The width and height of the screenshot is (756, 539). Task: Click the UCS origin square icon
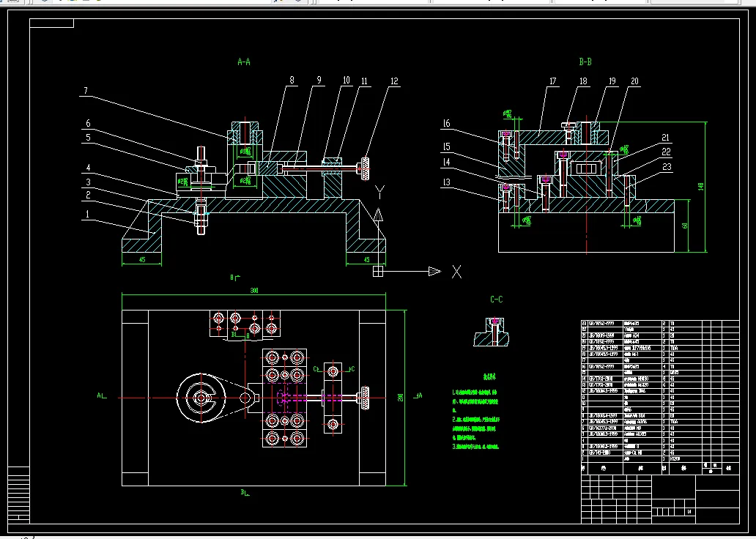(x=378, y=272)
